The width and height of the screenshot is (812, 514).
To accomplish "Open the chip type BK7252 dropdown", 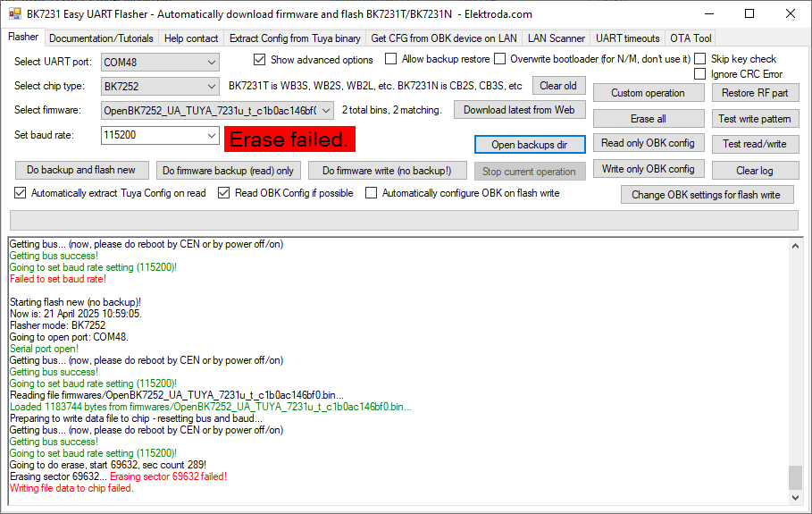I will (x=212, y=87).
